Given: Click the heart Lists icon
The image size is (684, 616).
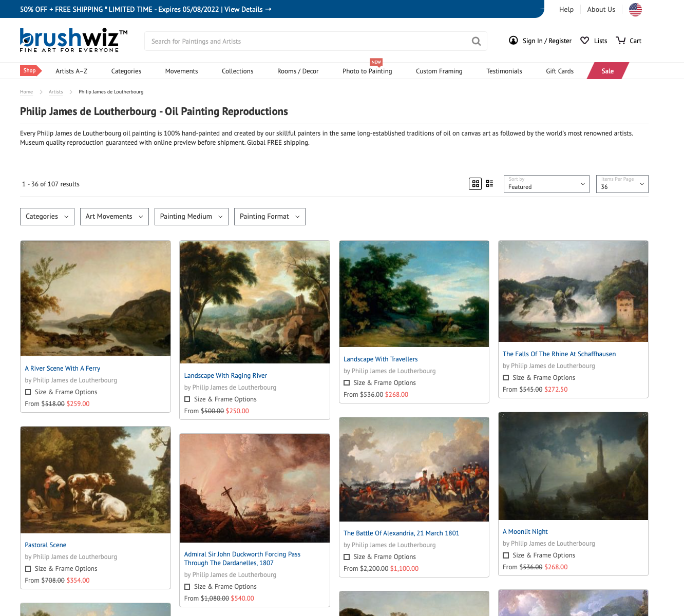Looking at the screenshot, I should click(584, 41).
